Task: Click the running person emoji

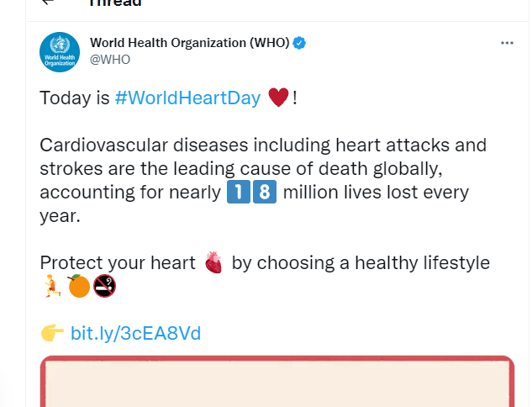Action: pyautogui.click(x=52, y=286)
